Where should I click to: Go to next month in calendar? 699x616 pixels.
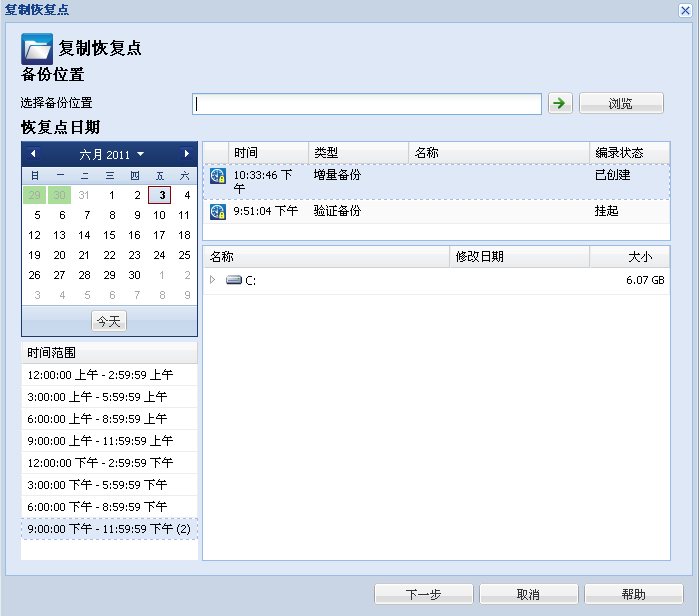[186, 154]
